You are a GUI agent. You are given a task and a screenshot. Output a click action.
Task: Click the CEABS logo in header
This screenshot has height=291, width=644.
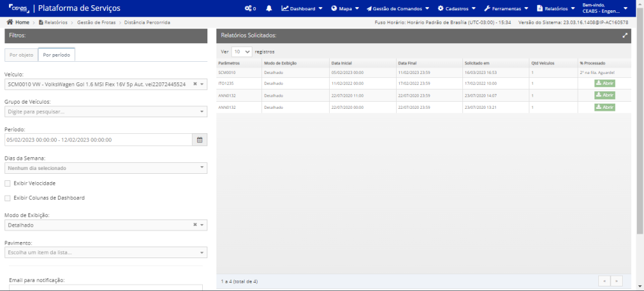[x=19, y=8]
